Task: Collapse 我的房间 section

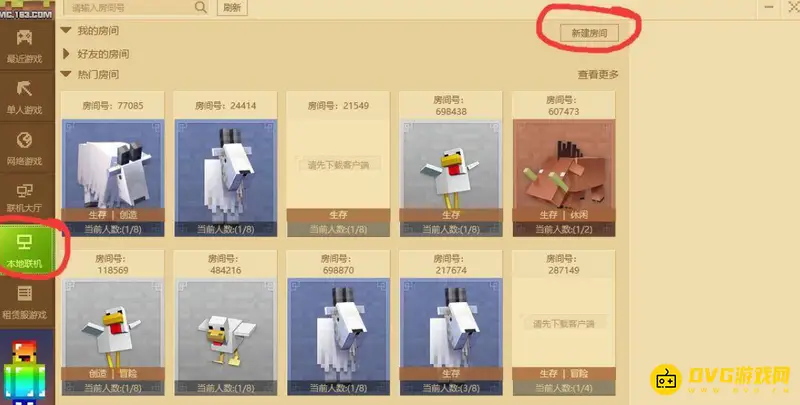Action: coord(65,31)
